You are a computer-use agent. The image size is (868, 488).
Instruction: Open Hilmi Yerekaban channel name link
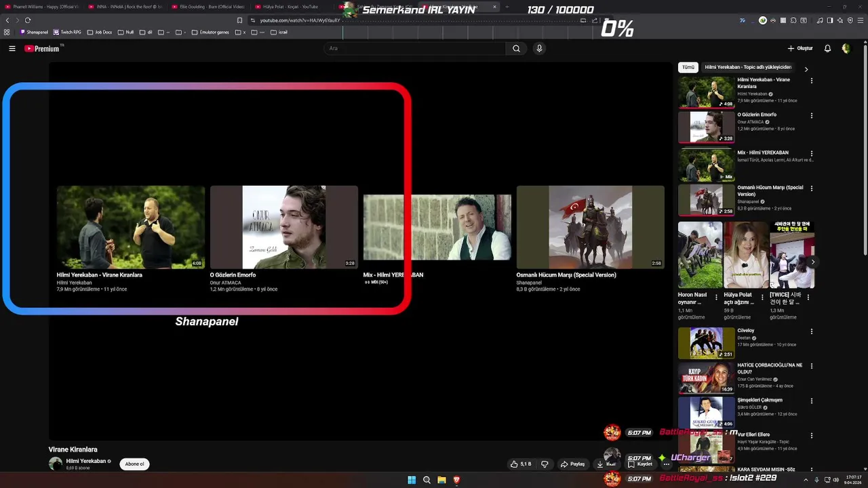[86, 461]
